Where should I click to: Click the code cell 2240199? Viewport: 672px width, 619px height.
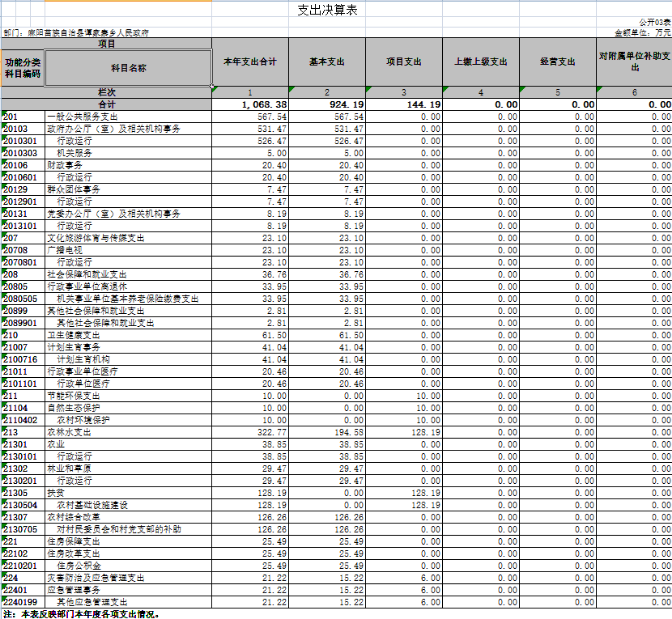(x=22, y=602)
